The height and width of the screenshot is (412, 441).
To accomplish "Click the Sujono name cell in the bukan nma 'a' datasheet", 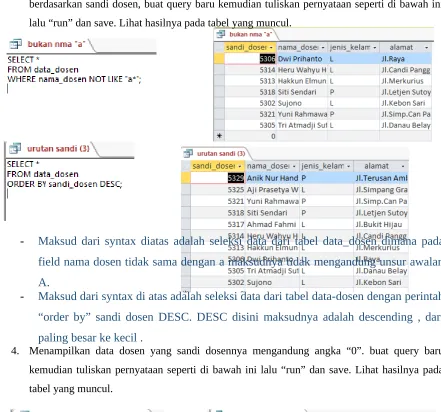I will 302,103.
